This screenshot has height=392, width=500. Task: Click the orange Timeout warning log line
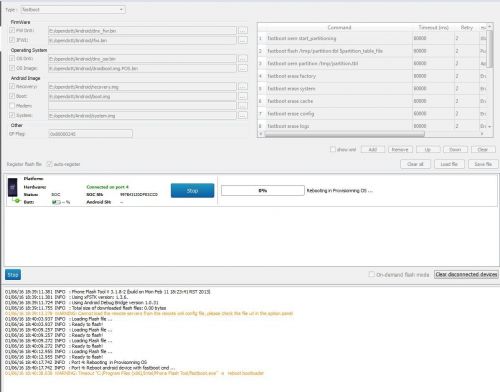(134, 373)
